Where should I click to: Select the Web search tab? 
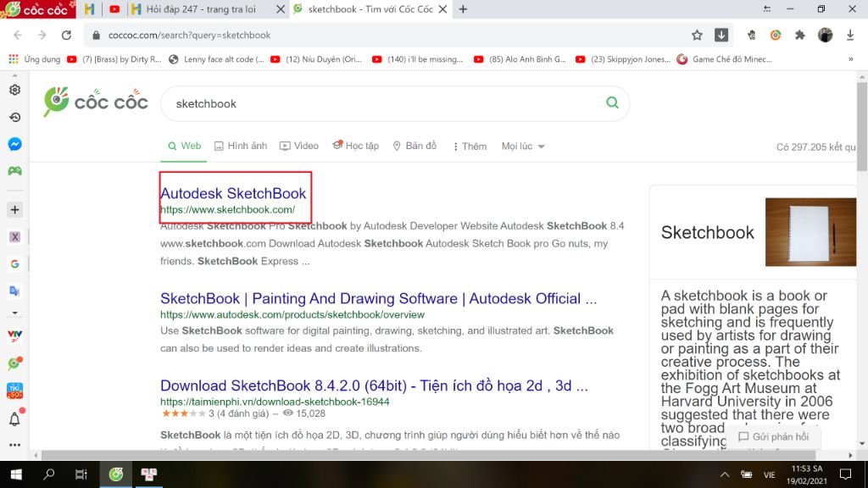coord(184,146)
